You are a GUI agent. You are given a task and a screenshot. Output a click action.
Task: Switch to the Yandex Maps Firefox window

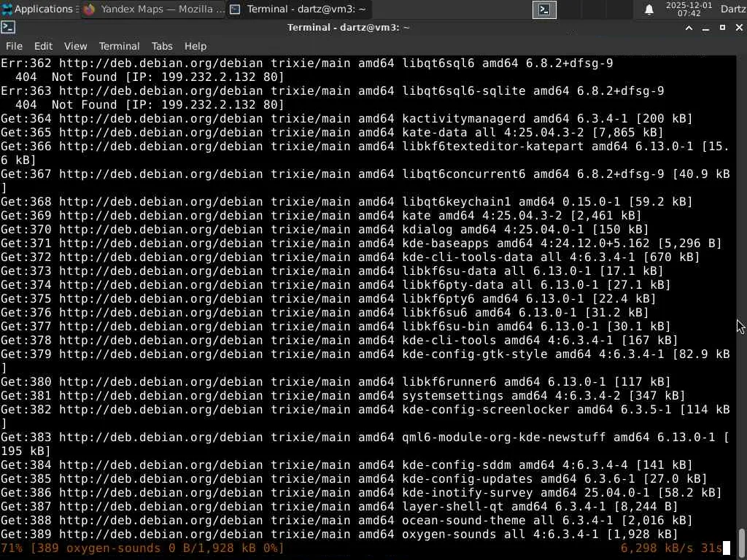[152, 9]
